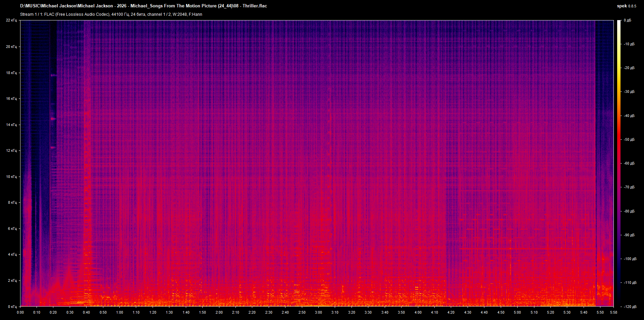
Task: Click the -120 дБ level scale label
Action: pyautogui.click(x=630, y=307)
